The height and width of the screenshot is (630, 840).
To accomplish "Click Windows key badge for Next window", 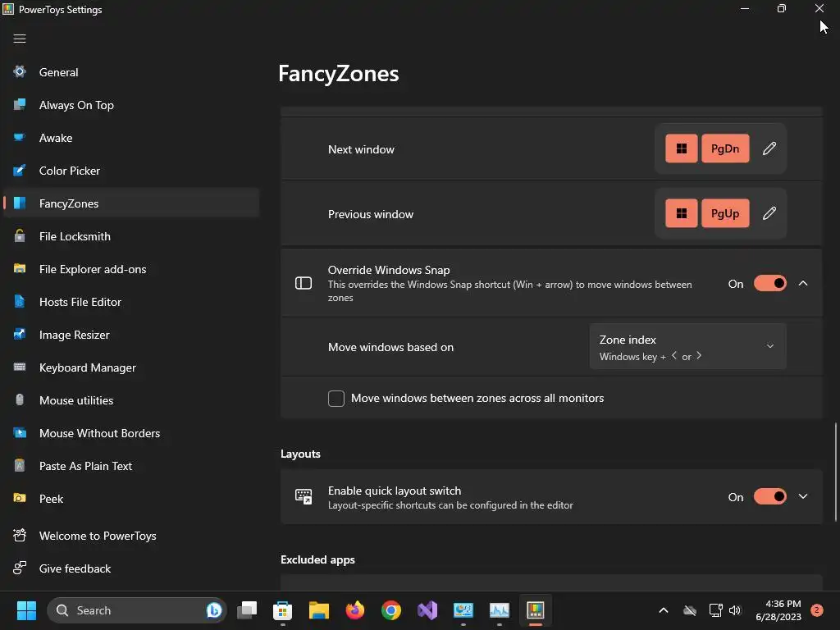I will point(682,148).
